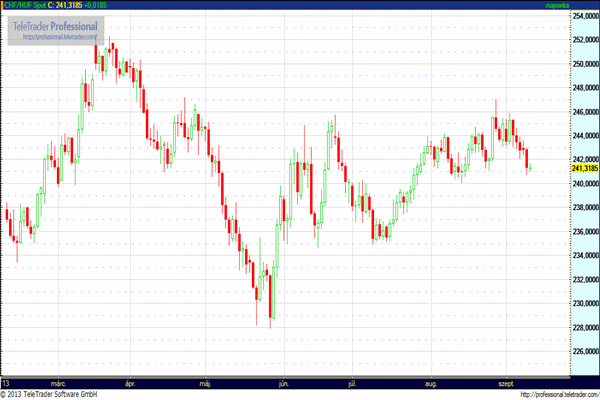Click the márc. month marker on timeline
Image resolution: width=600 pixels, height=400 pixels.
(58, 384)
